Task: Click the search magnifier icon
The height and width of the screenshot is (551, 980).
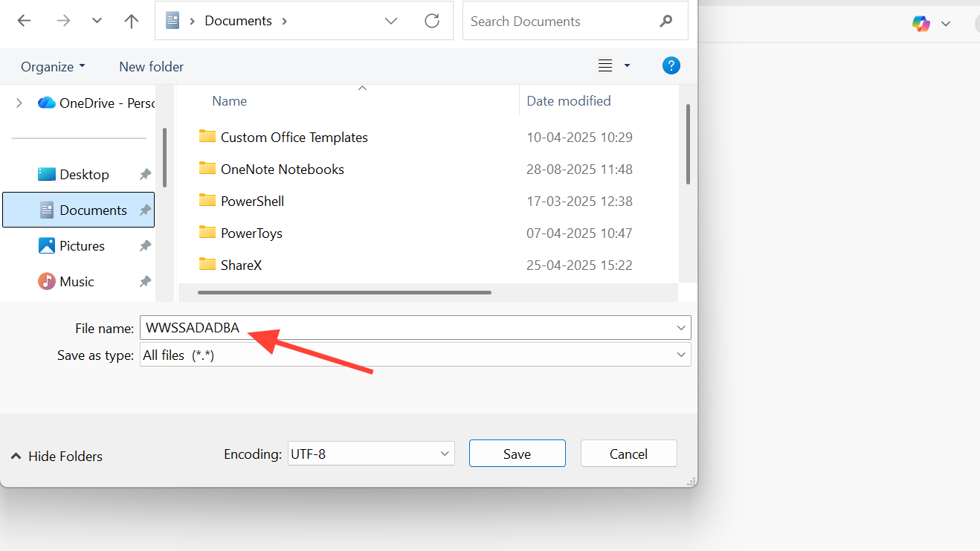Action: point(665,21)
